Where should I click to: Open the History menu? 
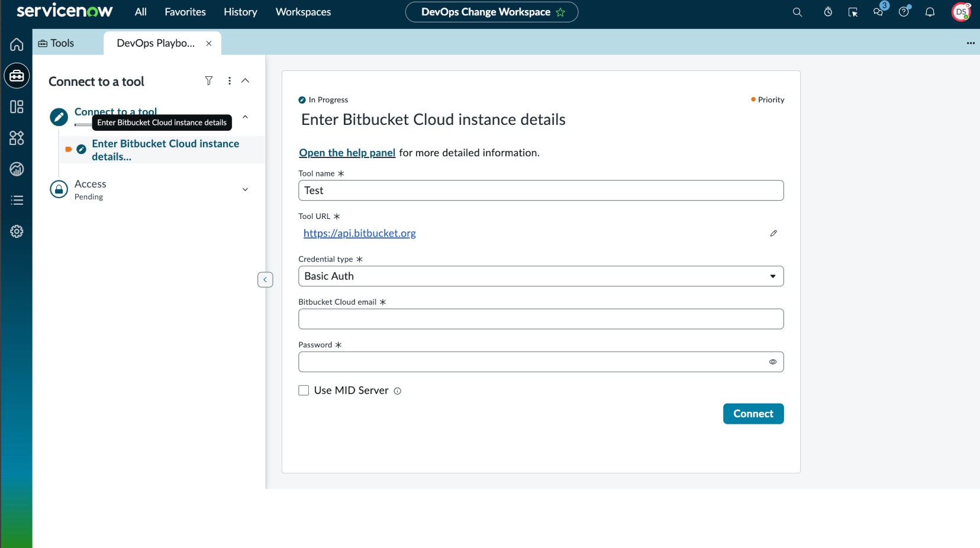click(240, 12)
